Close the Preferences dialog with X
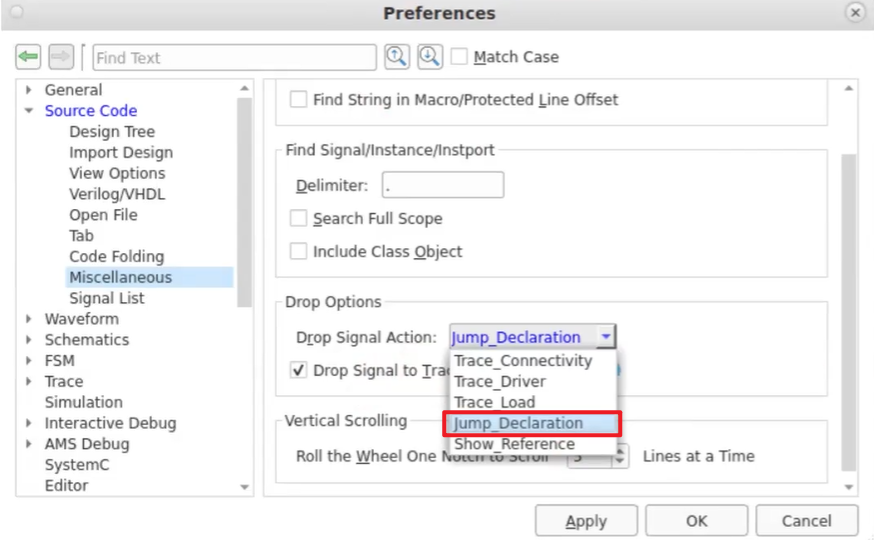The image size is (874, 540). tap(855, 13)
